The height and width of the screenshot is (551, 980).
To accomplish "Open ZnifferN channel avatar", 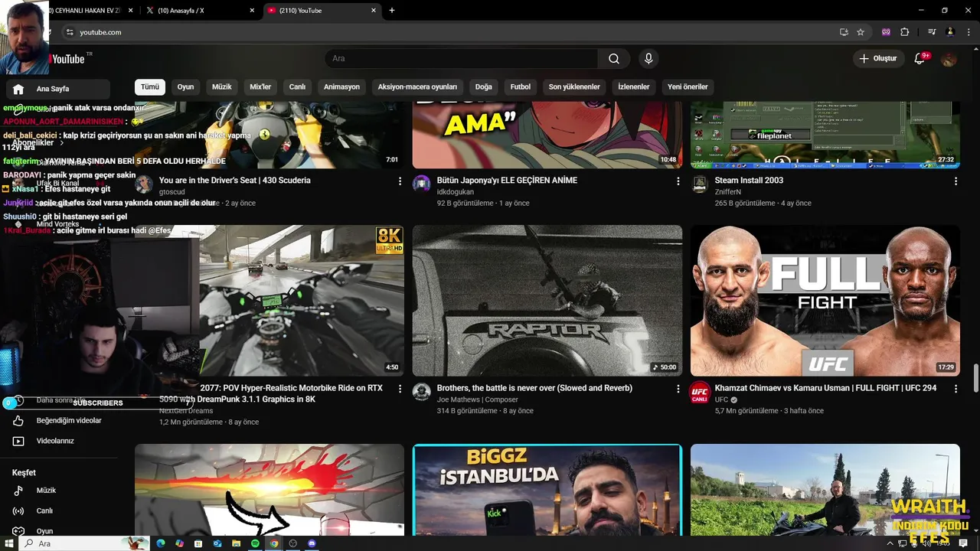I will pos(700,184).
